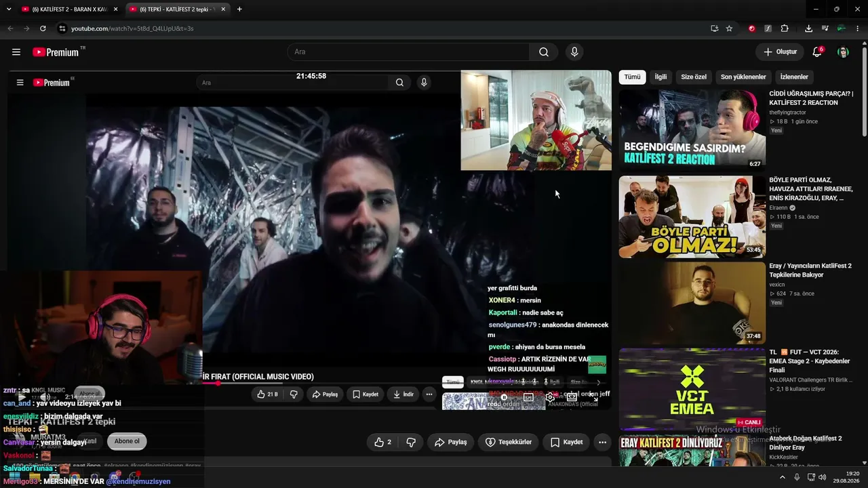Open the YouTube guide hamburger menu
This screenshot has height=488, width=868.
click(16, 52)
